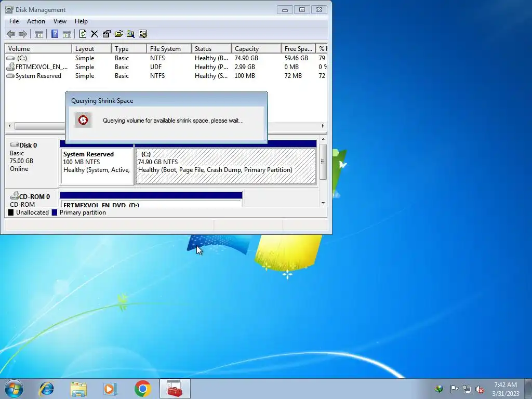Sort by the Layout column header
The width and height of the screenshot is (532, 399).
(91, 48)
